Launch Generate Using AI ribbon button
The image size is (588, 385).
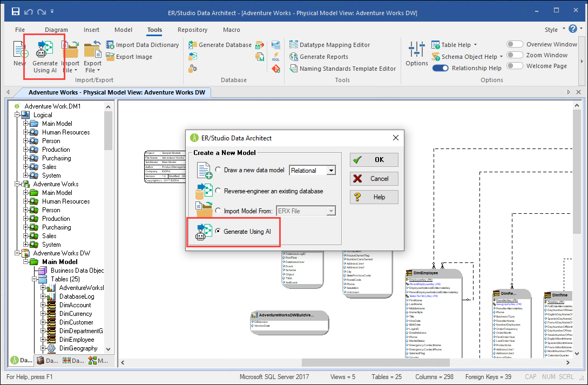coord(45,57)
